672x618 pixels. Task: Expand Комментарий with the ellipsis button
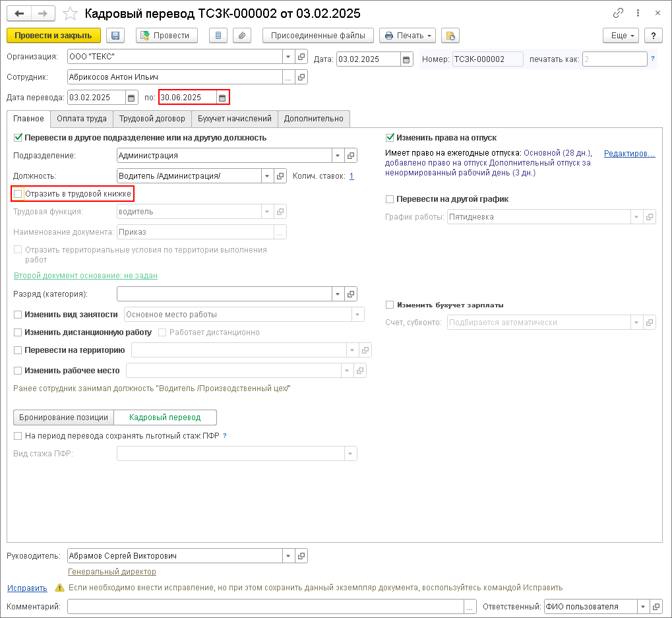tap(470, 606)
